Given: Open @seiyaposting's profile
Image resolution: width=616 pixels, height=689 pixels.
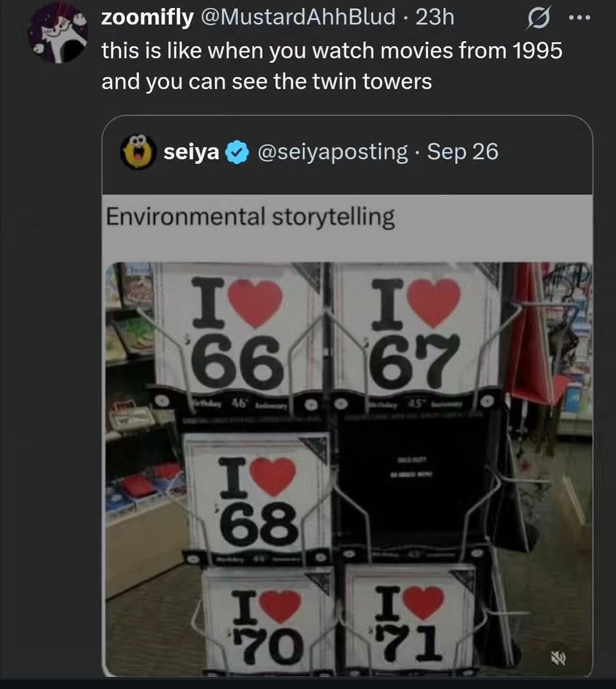Looking at the screenshot, I should 333,152.
